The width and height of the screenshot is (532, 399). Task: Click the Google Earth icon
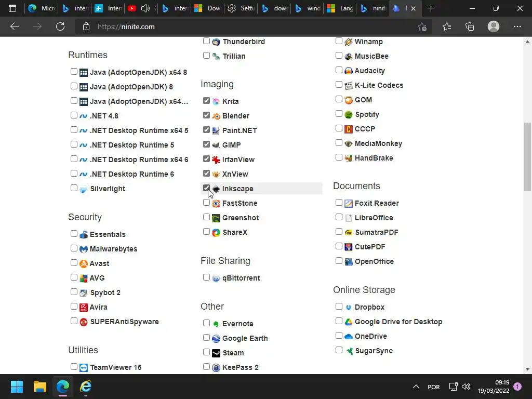coord(216,338)
